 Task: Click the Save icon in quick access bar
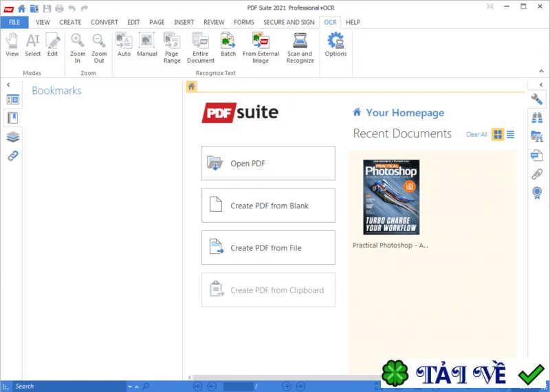47,8
